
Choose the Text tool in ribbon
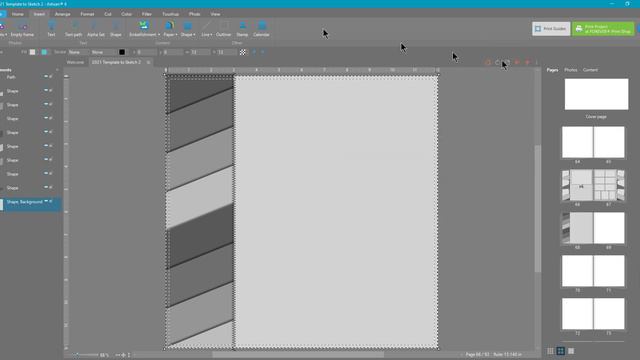[x=51, y=29]
